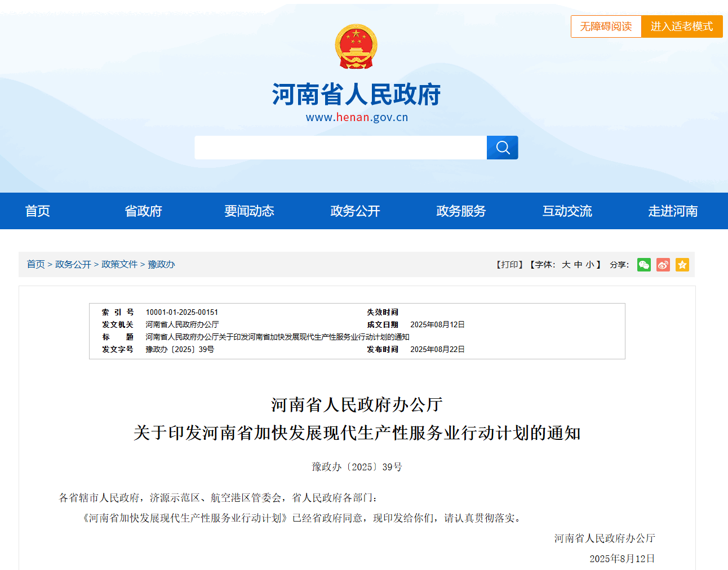Switch to 进入适老模式 elderly mode
The image size is (728, 570).
coord(682,26)
